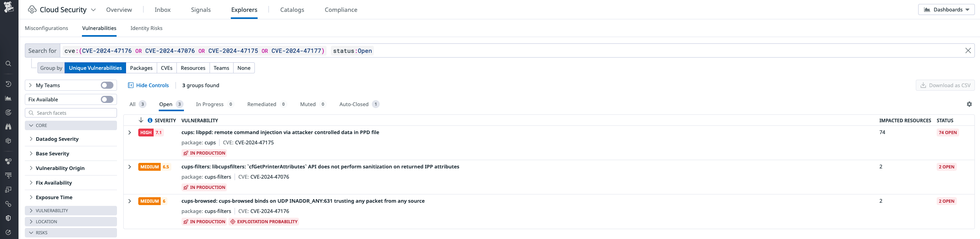Screen dimensions: 980x239
Task: Click the Datadog logo icon
Action: 9,7
